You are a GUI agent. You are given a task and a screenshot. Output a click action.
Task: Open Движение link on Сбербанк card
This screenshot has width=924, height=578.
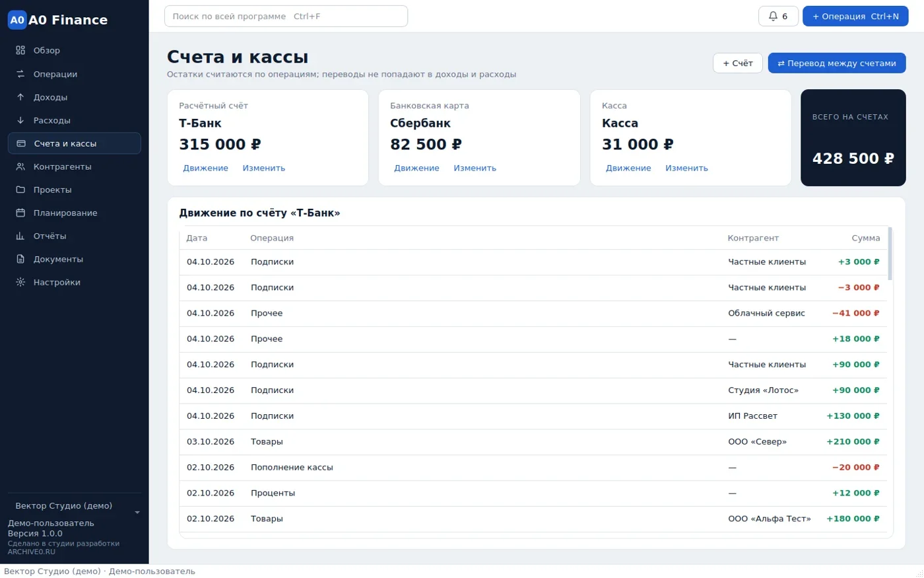pyautogui.click(x=416, y=168)
